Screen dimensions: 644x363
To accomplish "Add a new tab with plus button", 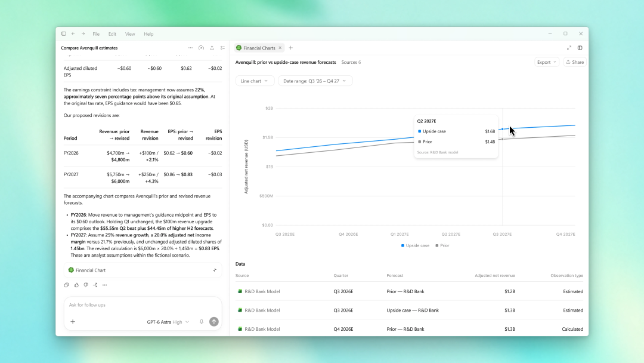I will click(x=291, y=48).
